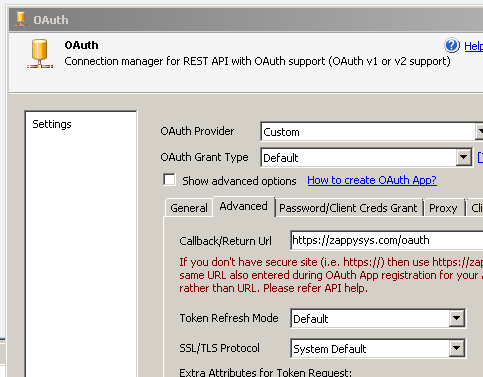The image size is (483, 377).
Task: Click the OAuth Grant Type Default field
Action: 366,157
